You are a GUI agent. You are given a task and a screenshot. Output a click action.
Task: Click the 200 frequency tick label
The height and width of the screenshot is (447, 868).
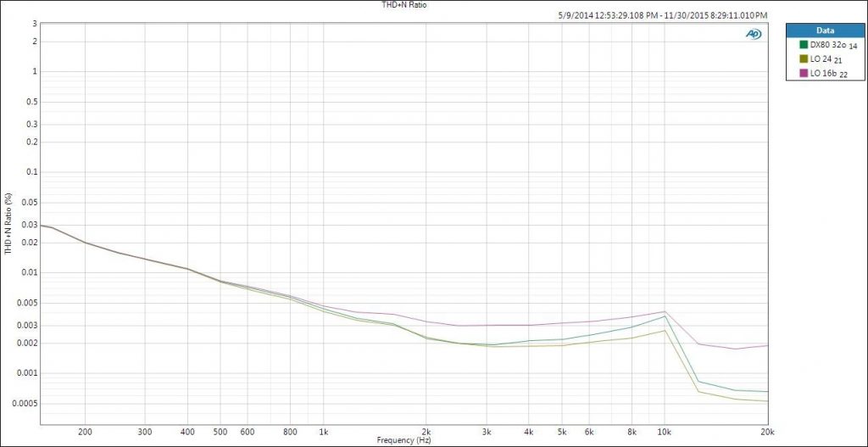click(x=86, y=432)
